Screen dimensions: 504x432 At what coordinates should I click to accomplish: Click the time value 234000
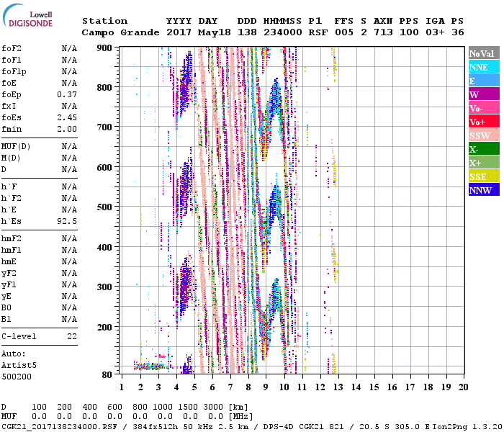coord(283,32)
